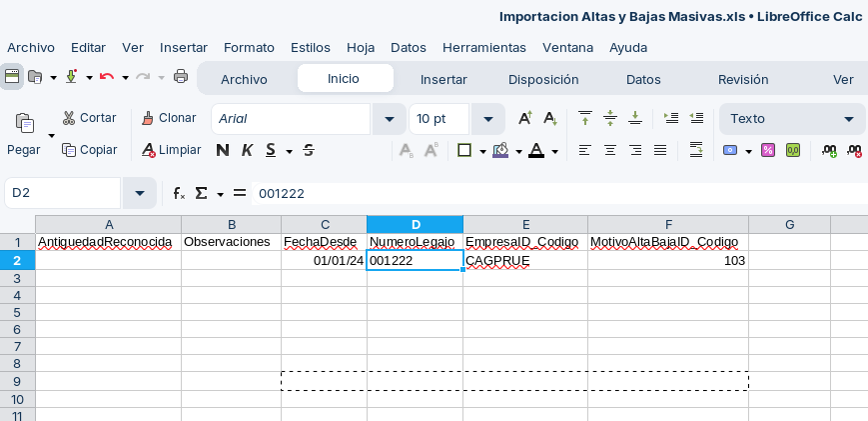
Task: Format the cell as percent
Action: tap(768, 151)
